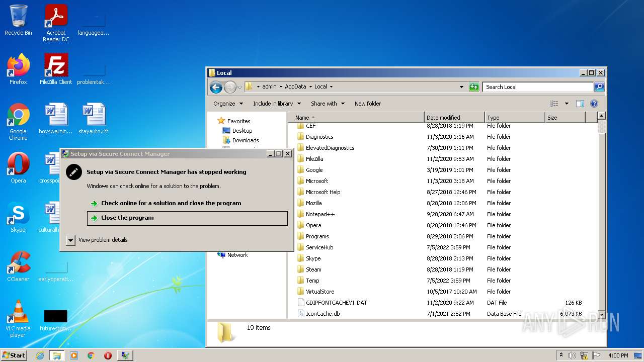Open the change view options dropdown arrow
Screen dimensions: 644x362
[567, 104]
